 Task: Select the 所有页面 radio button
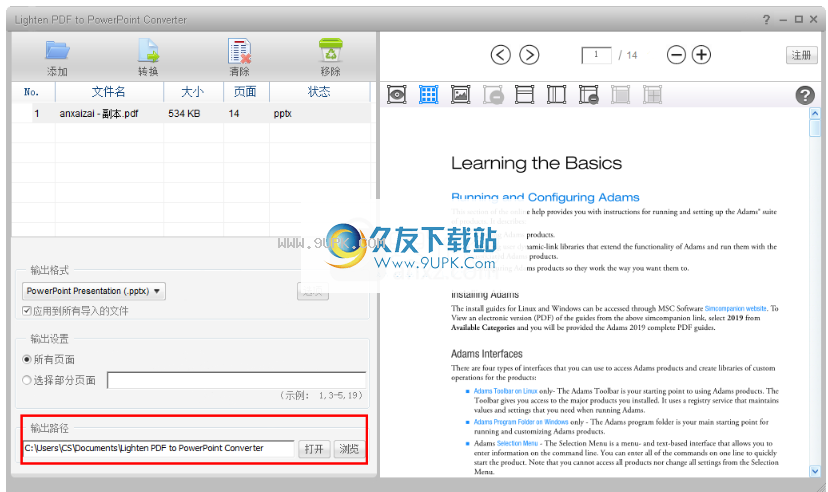[27, 359]
